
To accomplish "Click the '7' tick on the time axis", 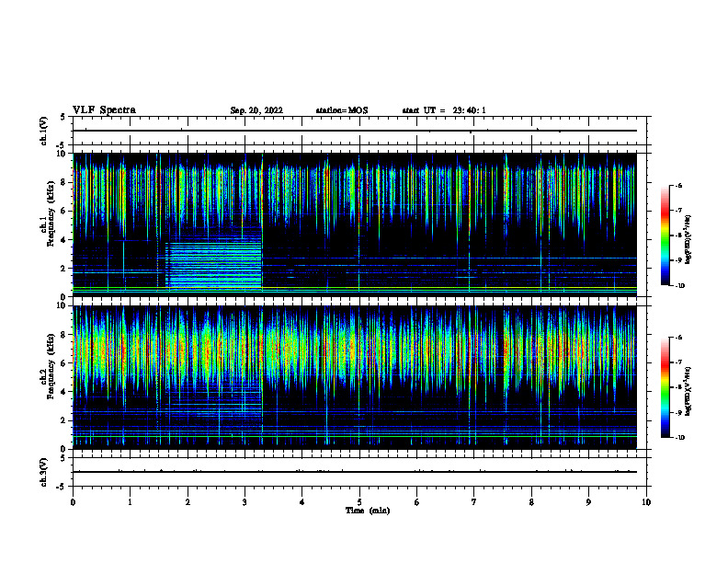I will [474, 502].
